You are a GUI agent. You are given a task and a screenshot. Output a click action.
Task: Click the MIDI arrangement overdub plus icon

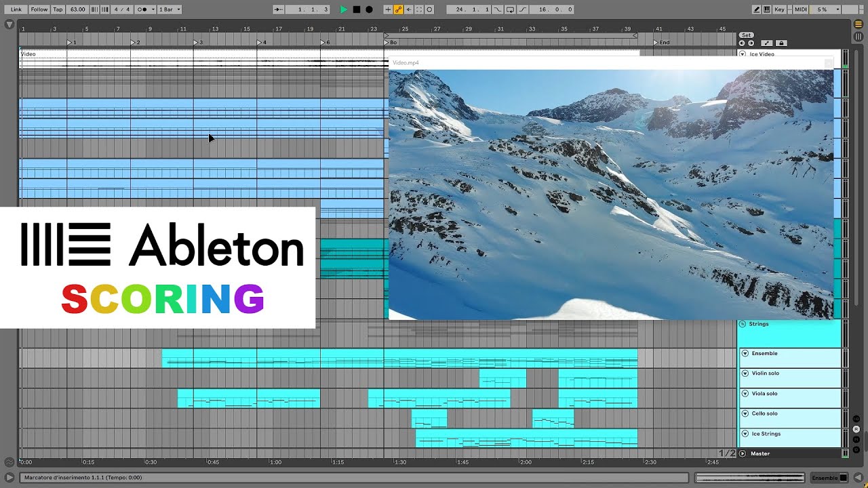point(388,9)
